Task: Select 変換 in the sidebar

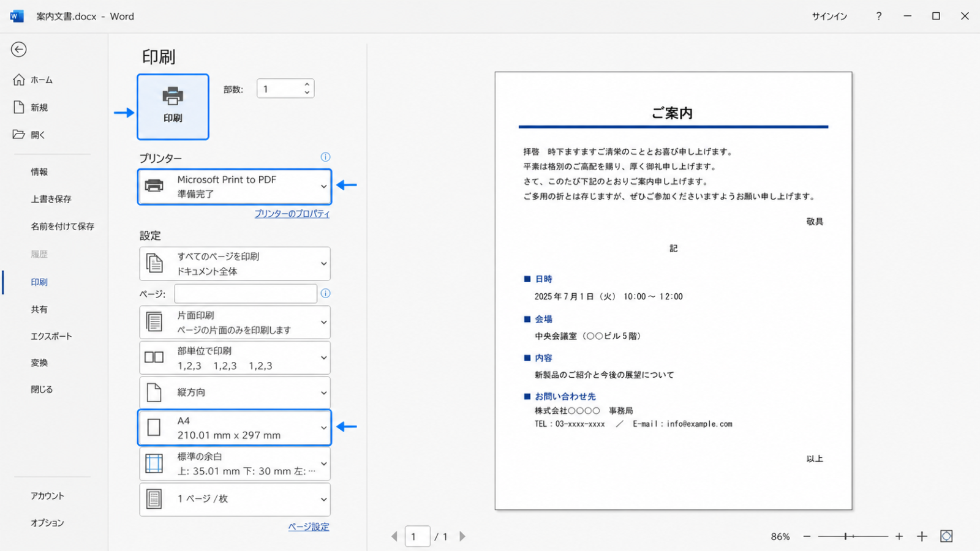Action: 39,363
